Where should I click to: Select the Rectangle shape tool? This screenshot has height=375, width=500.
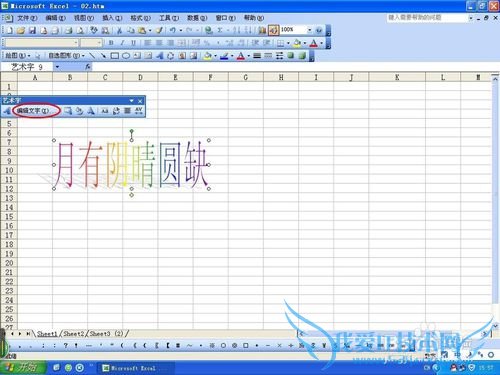pyautogui.click(x=115, y=56)
